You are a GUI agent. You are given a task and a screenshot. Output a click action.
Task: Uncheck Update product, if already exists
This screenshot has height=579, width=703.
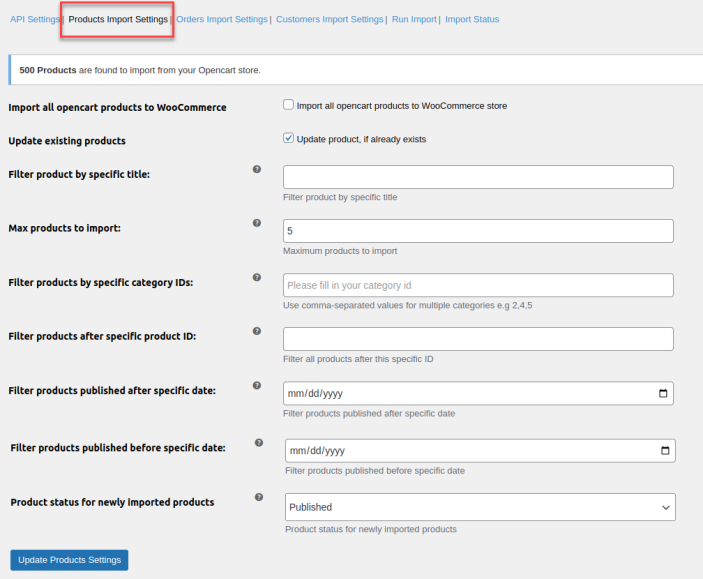pyautogui.click(x=289, y=139)
